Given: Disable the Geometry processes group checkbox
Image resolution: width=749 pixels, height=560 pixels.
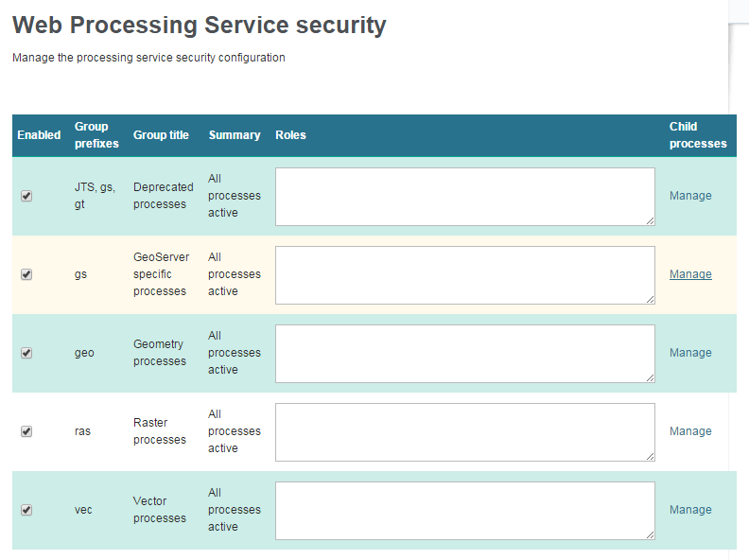Looking at the screenshot, I should (26, 353).
